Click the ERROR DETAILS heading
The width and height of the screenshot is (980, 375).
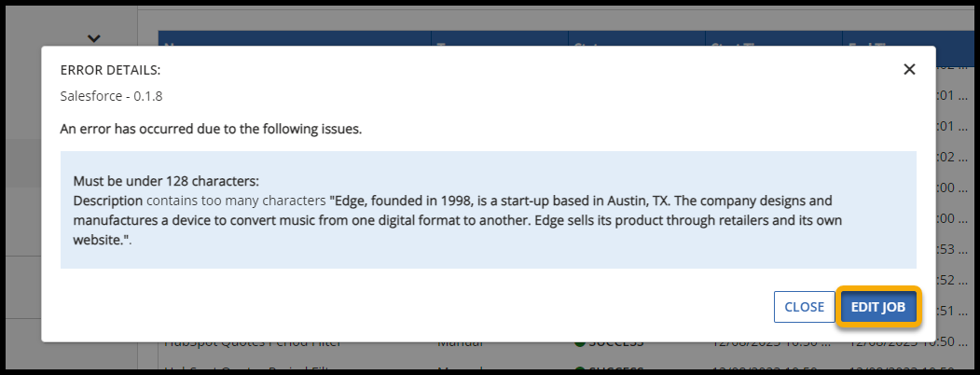pos(110,70)
